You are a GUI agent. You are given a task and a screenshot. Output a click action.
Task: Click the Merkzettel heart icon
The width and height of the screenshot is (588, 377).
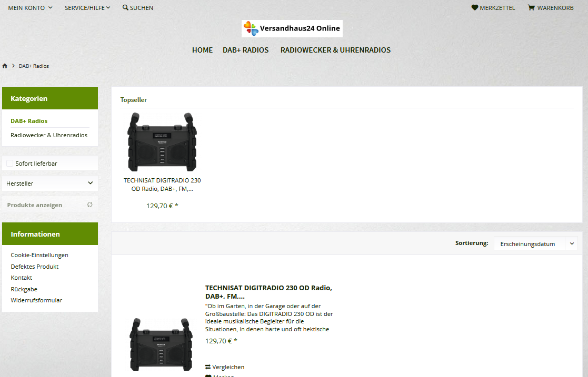coord(475,7)
